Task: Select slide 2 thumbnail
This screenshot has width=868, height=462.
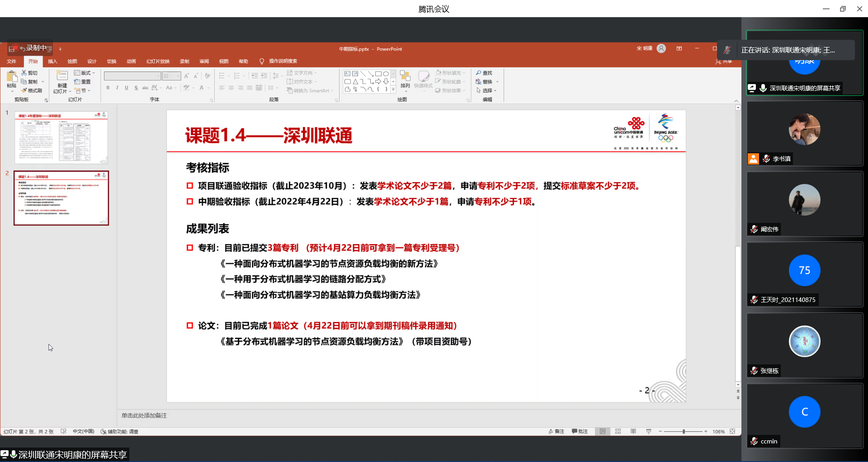Action: point(61,198)
